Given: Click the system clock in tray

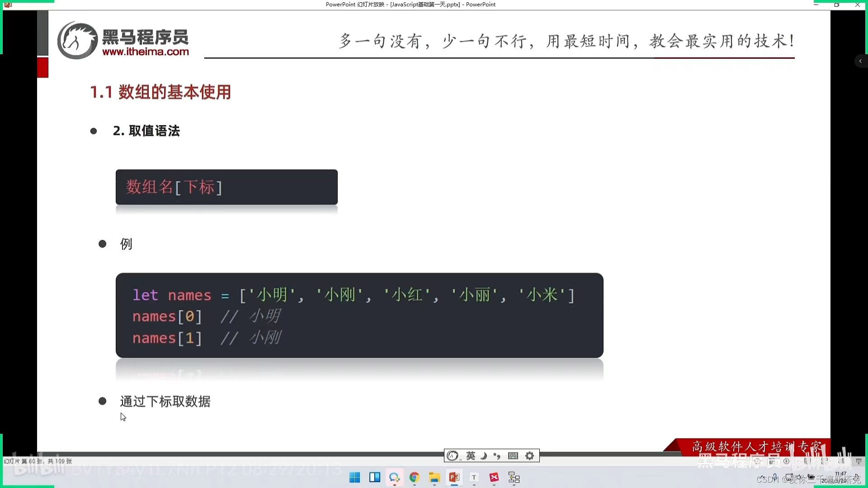Looking at the screenshot, I should click(840, 477).
